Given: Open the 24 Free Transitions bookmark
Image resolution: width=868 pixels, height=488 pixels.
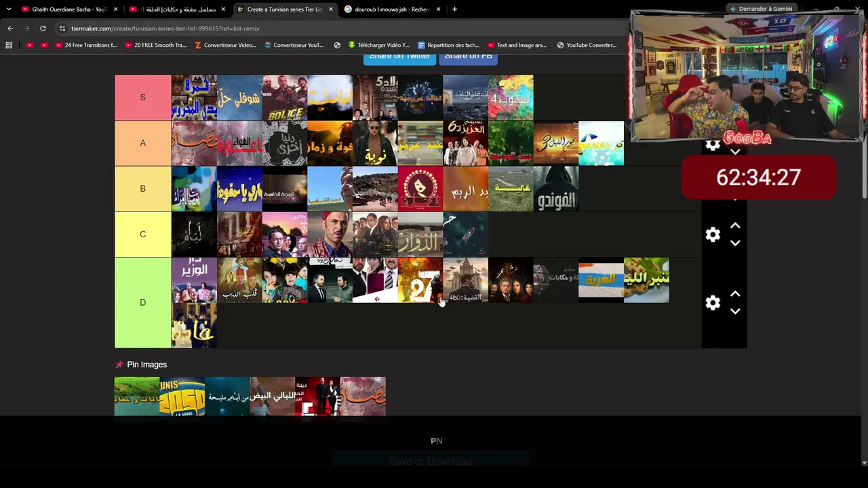Looking at the screenshot, I should pyautogui.click(x=86, y=45).
